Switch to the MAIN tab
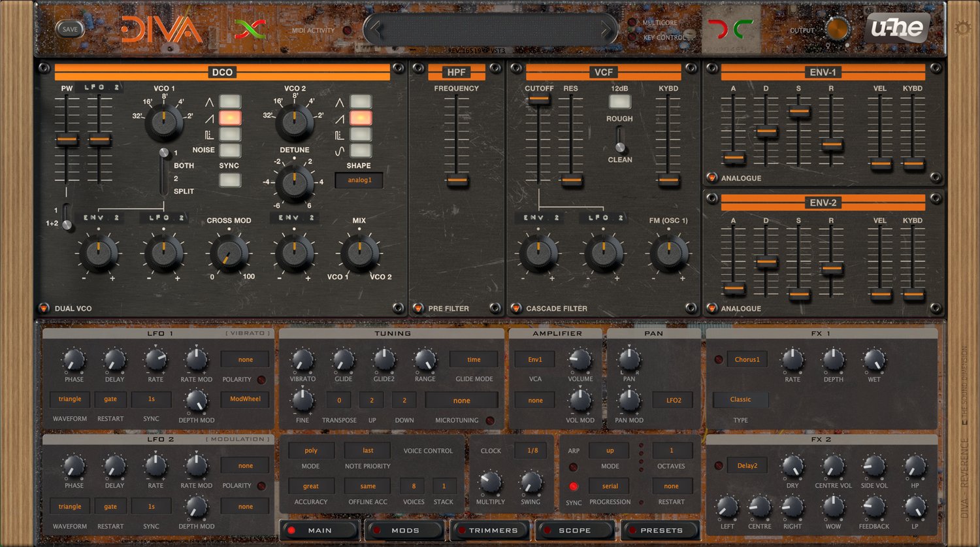 tap(319, 530)
